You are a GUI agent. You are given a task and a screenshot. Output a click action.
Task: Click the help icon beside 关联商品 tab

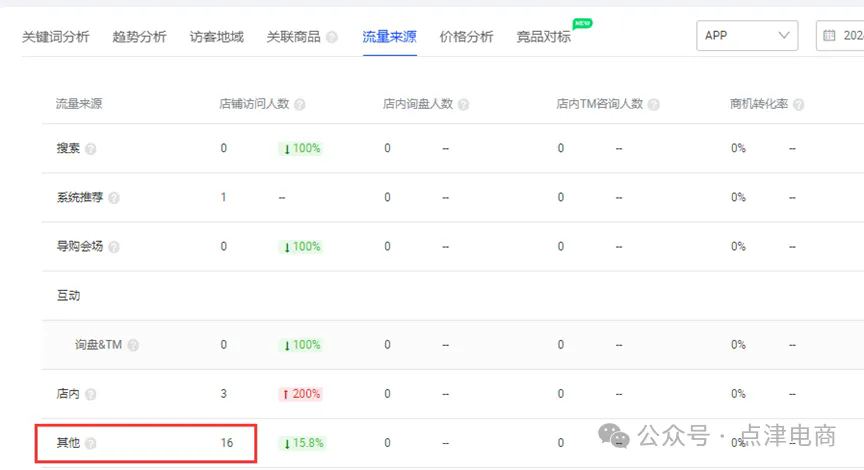[x=332, y=37]
